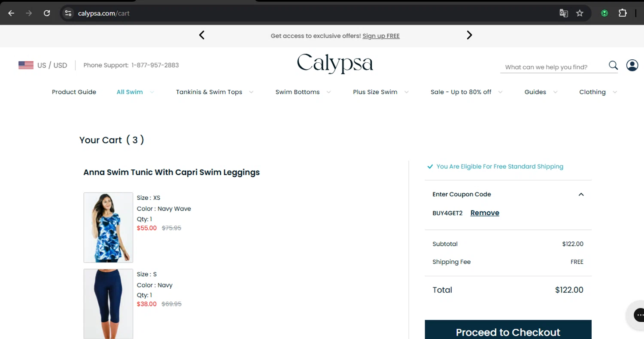
Task: Click 'You Are Eligible For Free Standard Shipping'
Action: [x=500, y=167]
